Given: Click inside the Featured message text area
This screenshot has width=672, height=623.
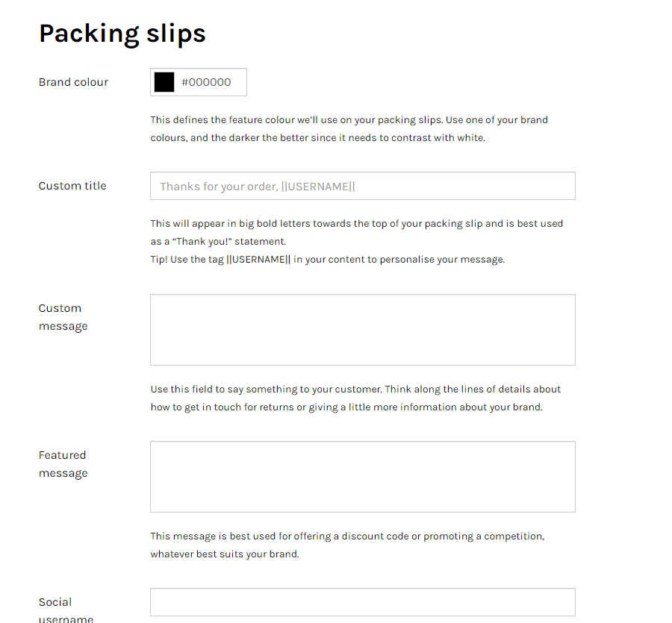Looking at the screenshot, I should point(362,476).
